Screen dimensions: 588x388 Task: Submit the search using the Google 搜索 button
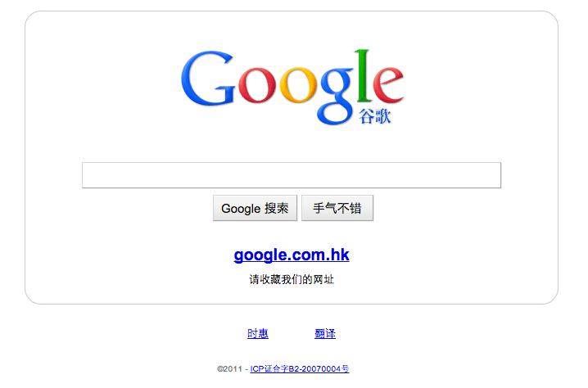pyautogui.click(x=255, y=208)
